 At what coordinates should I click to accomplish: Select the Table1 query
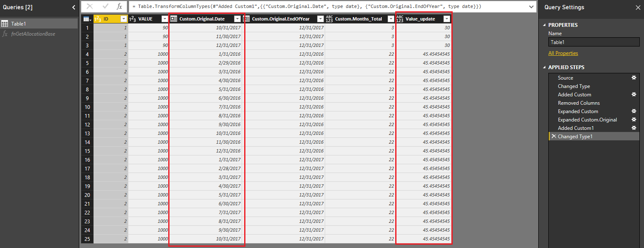[x=39, y=23]
